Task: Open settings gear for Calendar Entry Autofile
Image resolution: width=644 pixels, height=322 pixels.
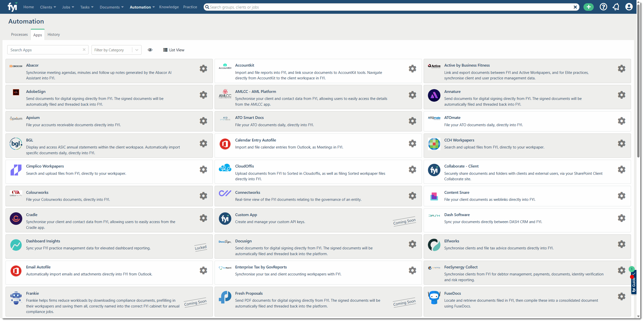Action: tap(412, 143)
